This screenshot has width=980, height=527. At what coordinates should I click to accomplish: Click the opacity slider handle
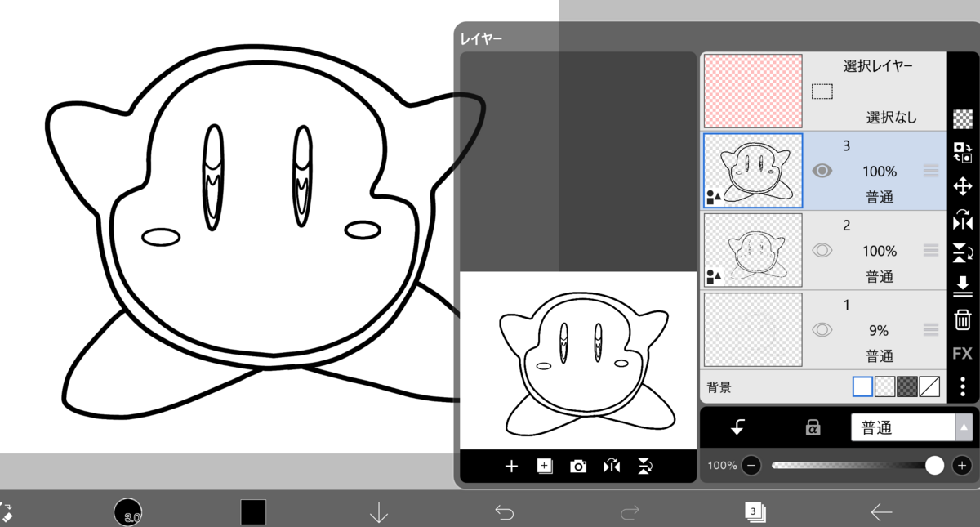click(935, 466)
